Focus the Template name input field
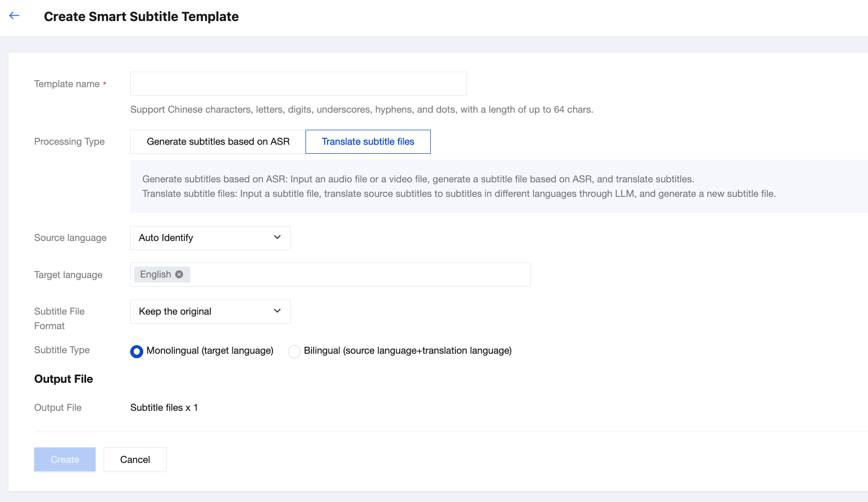 tap(298, 84)
